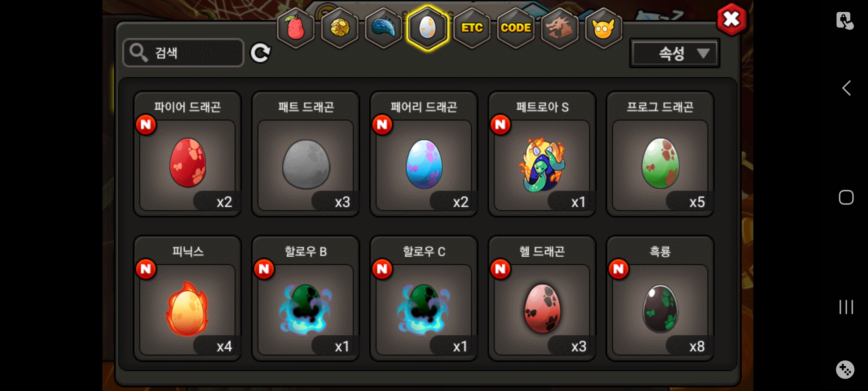Screen dimensions: 868x391
Task: Open the food fruit inventory tab
Action: tap(296, 28)
